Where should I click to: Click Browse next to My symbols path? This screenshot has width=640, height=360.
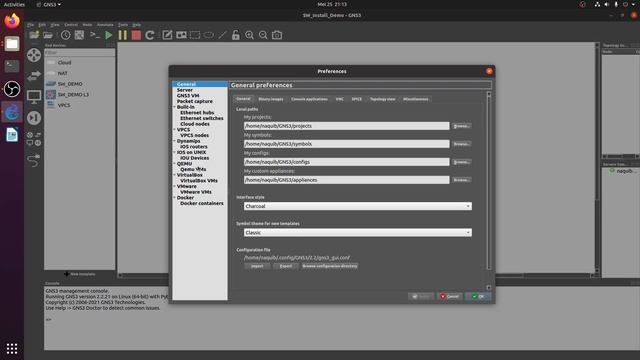(x=461, y=144)
